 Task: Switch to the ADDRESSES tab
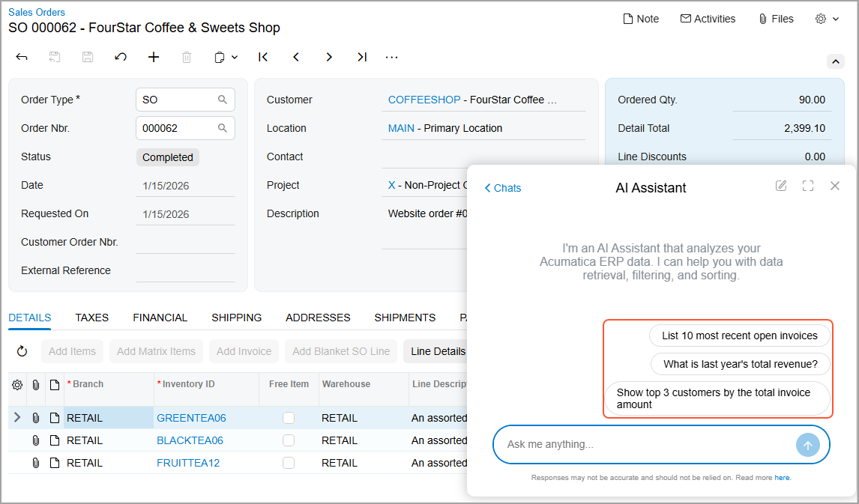point(318,318)
